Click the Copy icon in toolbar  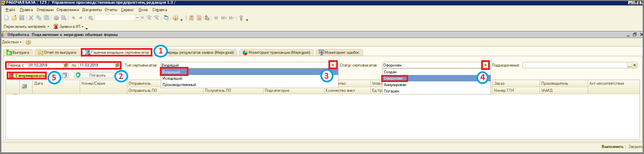click(39, 18)
